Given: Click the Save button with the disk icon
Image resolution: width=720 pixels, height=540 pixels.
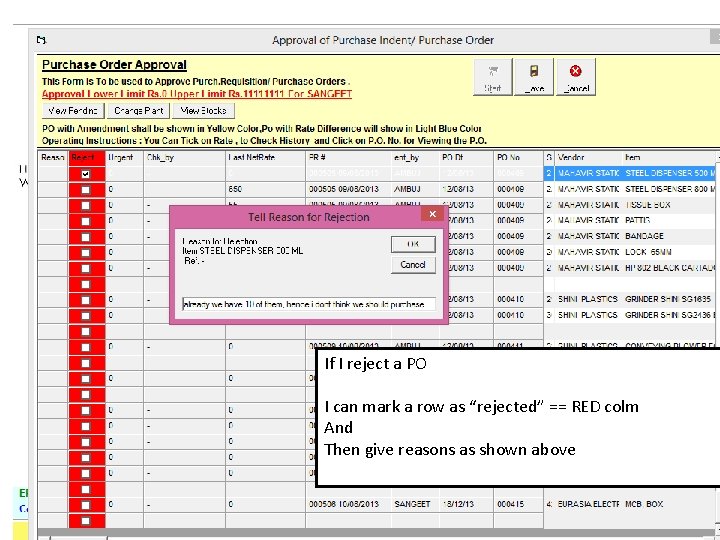Looking at the screenshot, I should (x=534, y=77).
